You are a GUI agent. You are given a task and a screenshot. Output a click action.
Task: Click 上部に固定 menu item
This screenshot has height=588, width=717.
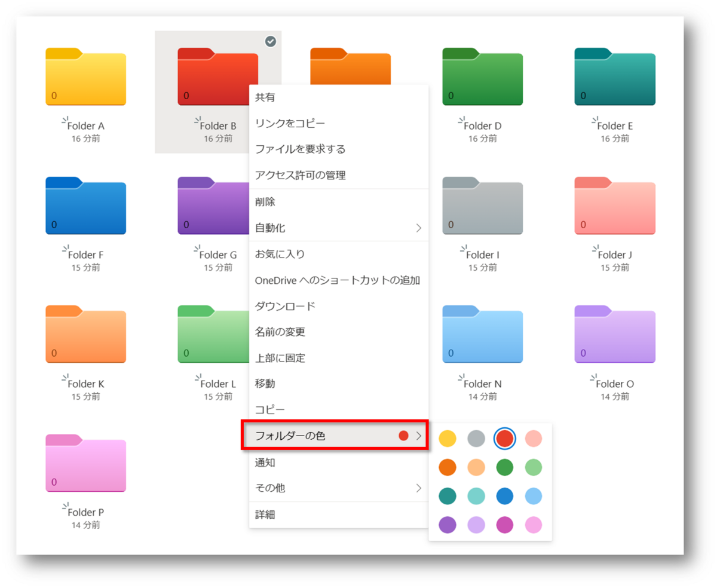[x=339, y=358]
